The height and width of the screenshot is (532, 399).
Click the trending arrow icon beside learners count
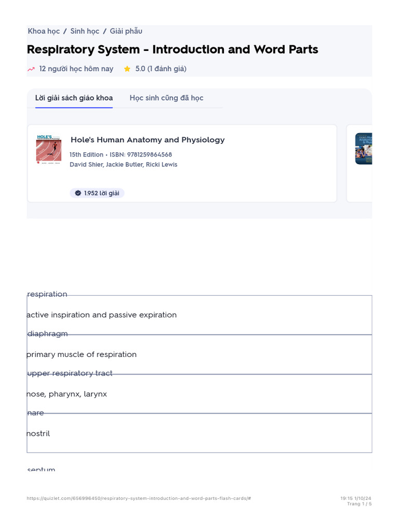31,69
